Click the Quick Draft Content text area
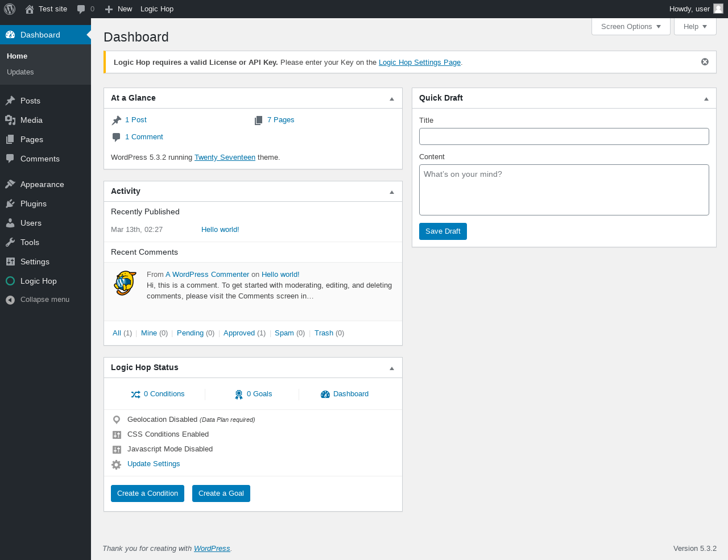This screenshot has width=728, height=560. tap(564, 190)
